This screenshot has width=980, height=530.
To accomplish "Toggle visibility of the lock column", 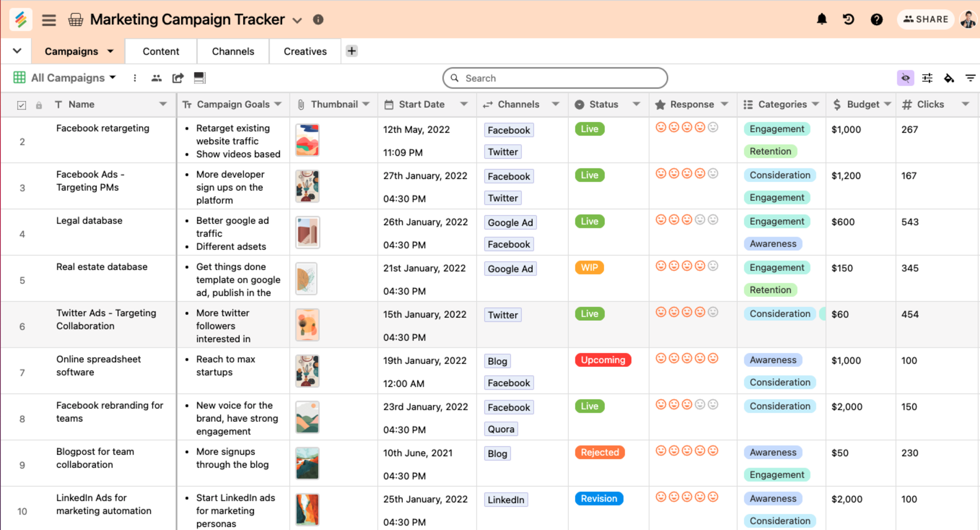I will pos(40,103).
